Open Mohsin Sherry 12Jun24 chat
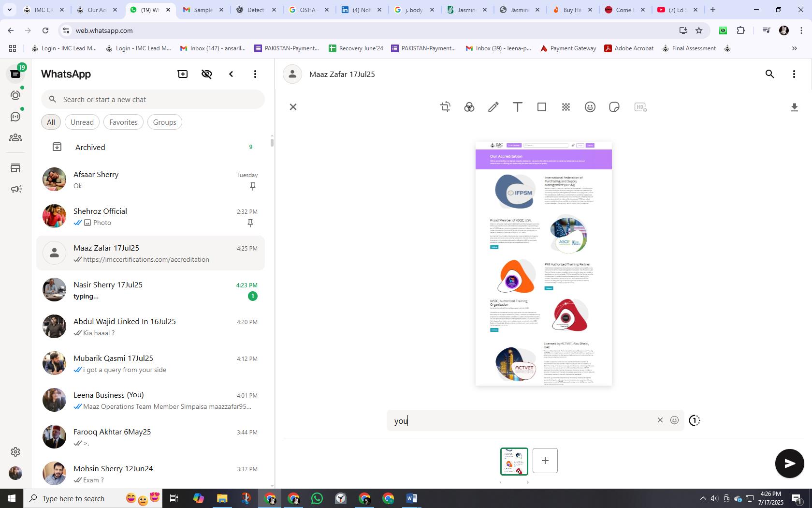The width and height of the screenshot is (812, 508). pyautogui.click(x=151, y=474)
